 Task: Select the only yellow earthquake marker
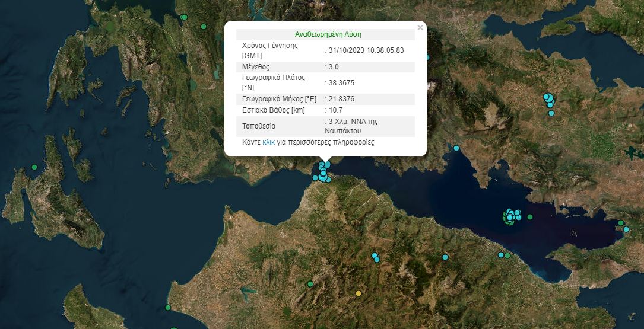click(358, 293)
